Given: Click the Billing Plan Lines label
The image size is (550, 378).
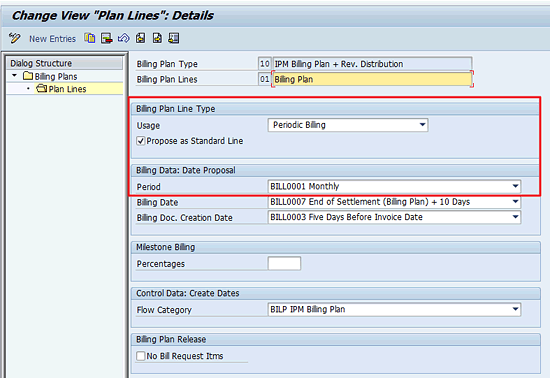Looking at the screenshot, I should tap(167, 80).
